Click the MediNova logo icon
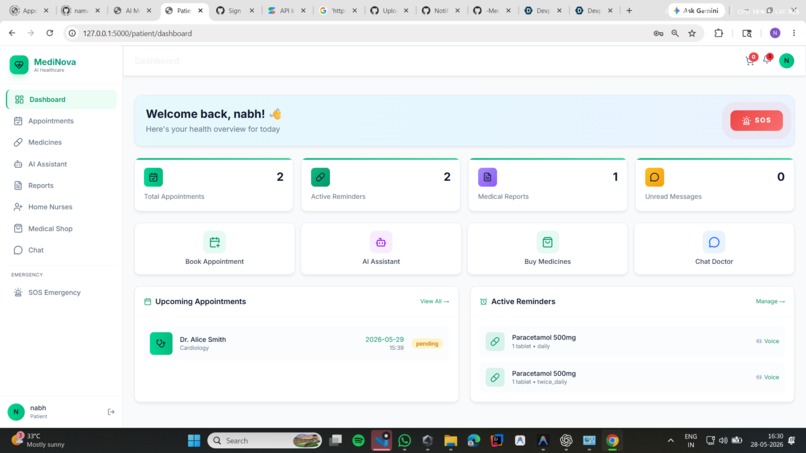This screenshot has height=453, width=806. [x=19, y=65]
